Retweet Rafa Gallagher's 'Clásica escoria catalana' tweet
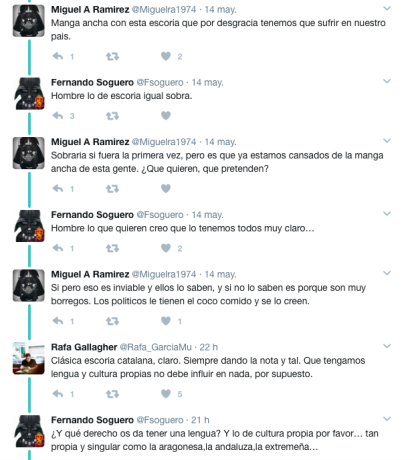414x460 pixels. click(x=112, y=394)
